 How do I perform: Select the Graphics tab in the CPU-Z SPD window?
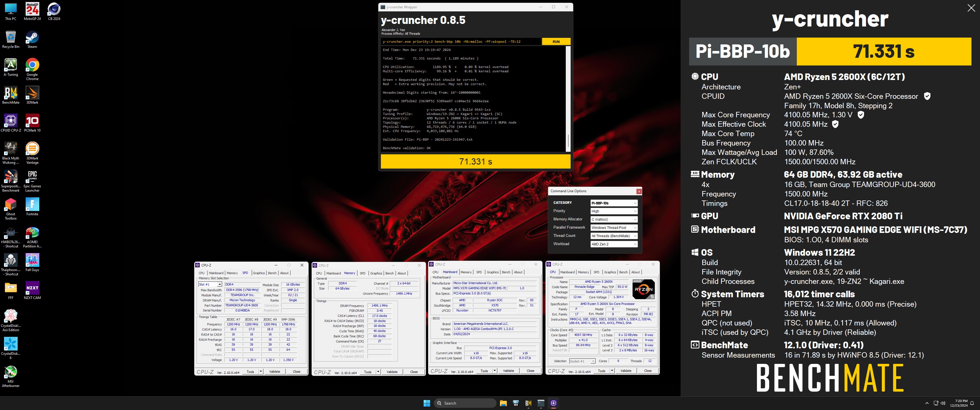[x=259, y=273]
